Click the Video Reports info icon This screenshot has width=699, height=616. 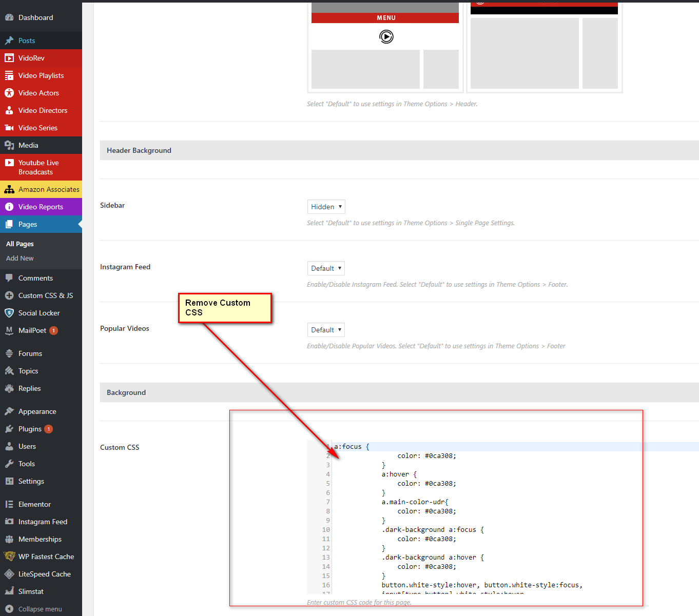pyautogui.click(x=9, y=207)
